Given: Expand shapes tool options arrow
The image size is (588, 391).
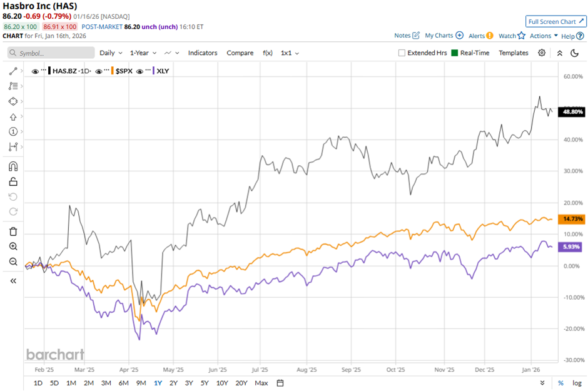Looking at the screenshot, I should click(x=22, y=101).
